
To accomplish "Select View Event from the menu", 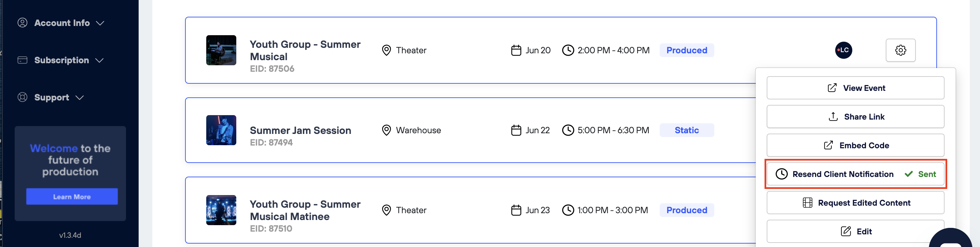I will (855, 88).
